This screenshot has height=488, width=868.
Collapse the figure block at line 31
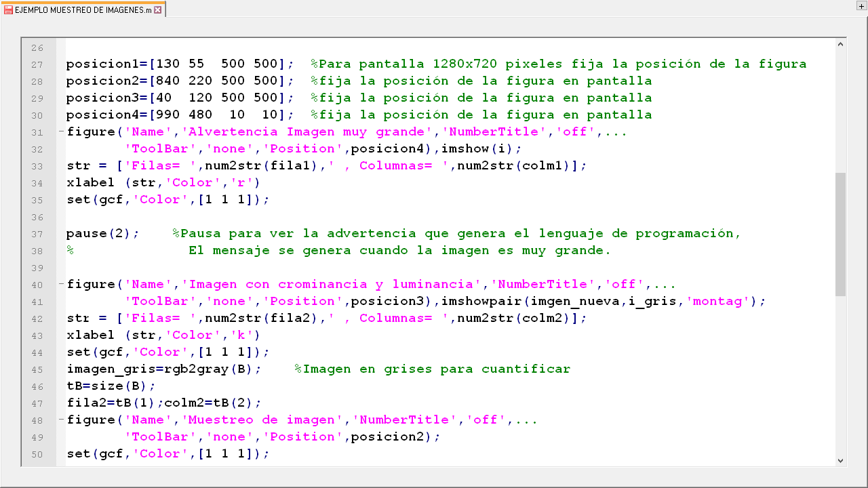click(61, 131)
